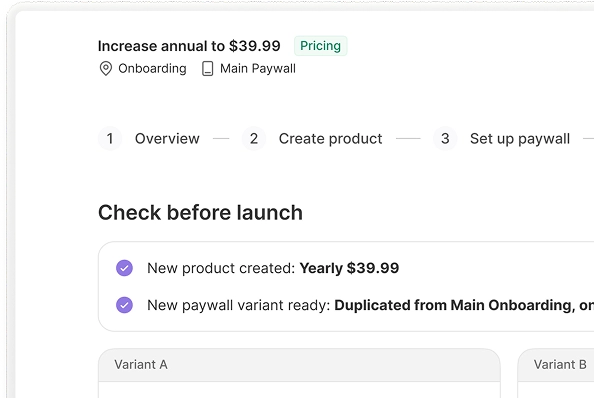
Task: Click the Onboarding location pin icon
Action: tap(106, 69)
